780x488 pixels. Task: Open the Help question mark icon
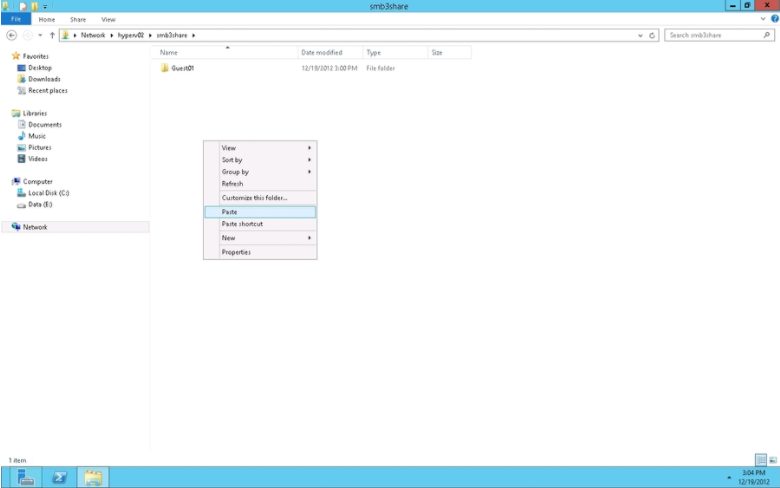775,18
